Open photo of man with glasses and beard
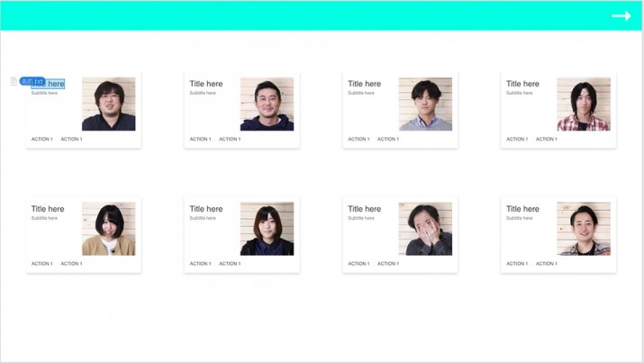This screenshot has height=363, width=644. [x=108, y=104]
